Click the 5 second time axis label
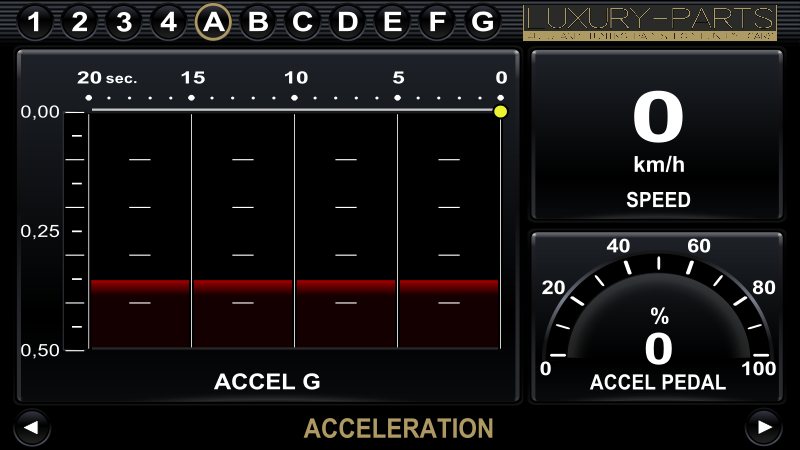Image resolution: width=800 pixels, height=450 pixels. click(x=398, y=78)
